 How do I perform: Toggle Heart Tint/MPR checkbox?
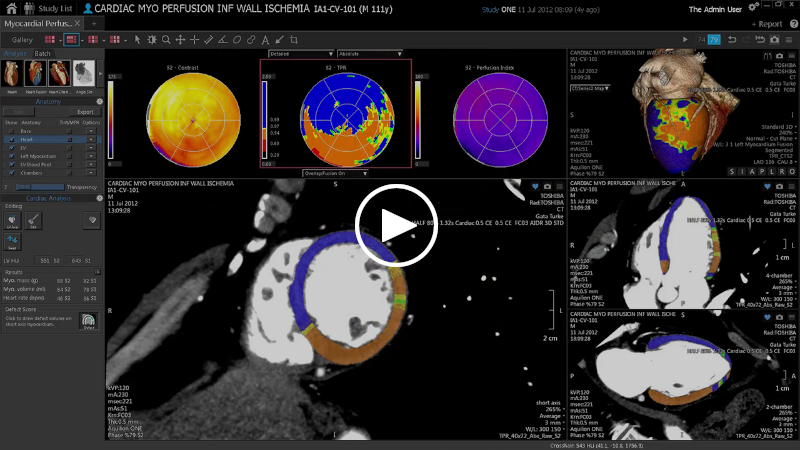tap(69, 139)
